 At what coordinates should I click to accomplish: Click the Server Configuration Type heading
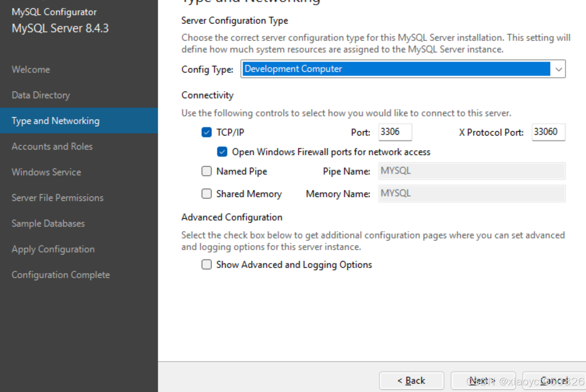[235, 21]
